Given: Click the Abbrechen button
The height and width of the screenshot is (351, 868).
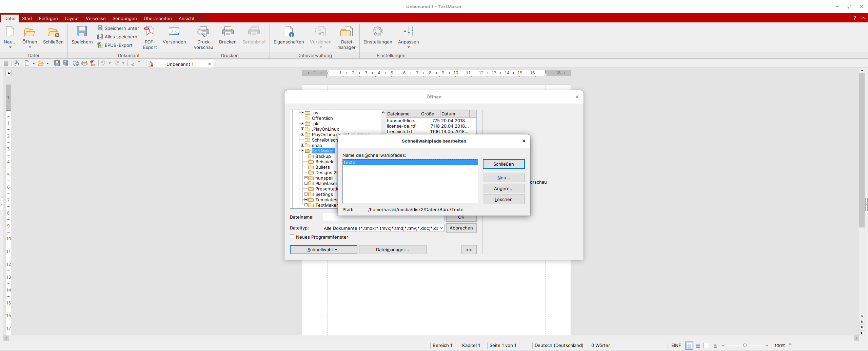Looking at the screenshot, I should click(461, 228).
